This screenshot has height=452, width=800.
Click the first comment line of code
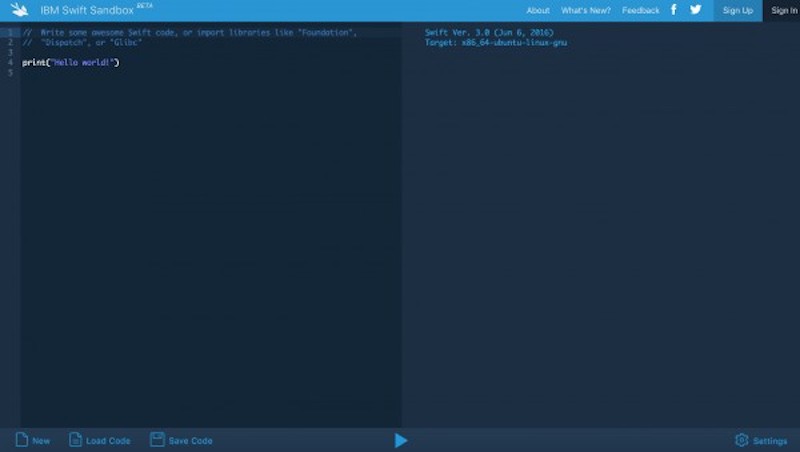pyautogui.click(x=189, y=33)
